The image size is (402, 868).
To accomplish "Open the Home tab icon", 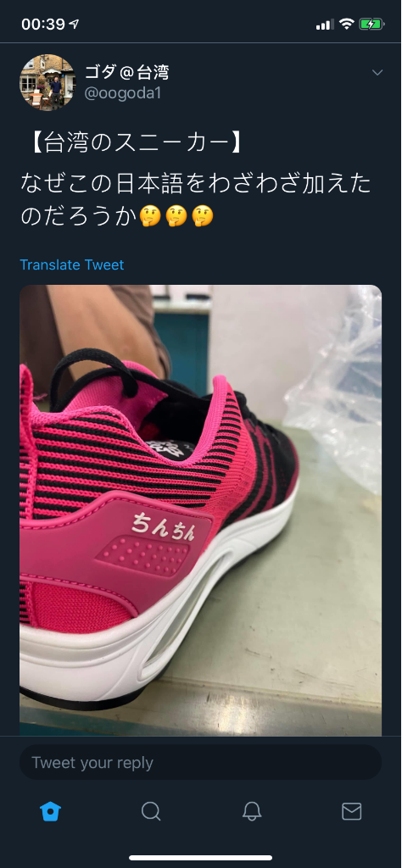I will [x=50, y=811].
